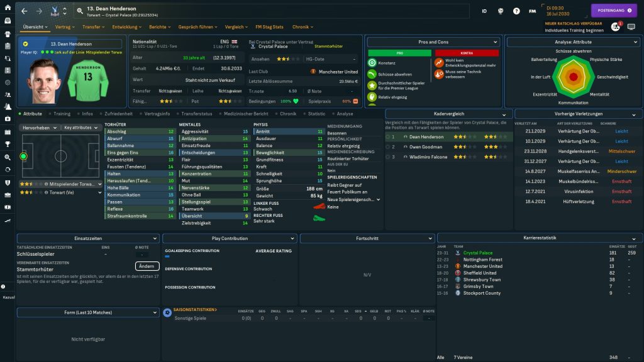Viewport: 644px width, 362px height.
Task: Click the search magnifier icon in the top bar
Action: pyautogui.click(x=80, y=11)
